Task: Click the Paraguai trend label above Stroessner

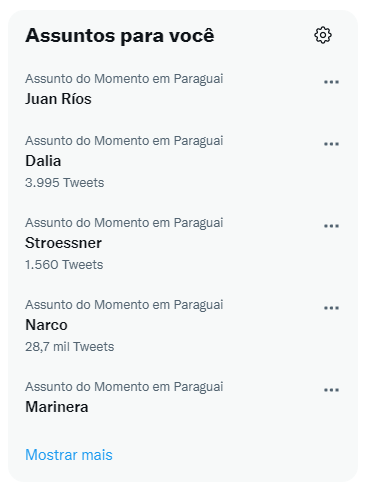Action: tap(124, 223)
